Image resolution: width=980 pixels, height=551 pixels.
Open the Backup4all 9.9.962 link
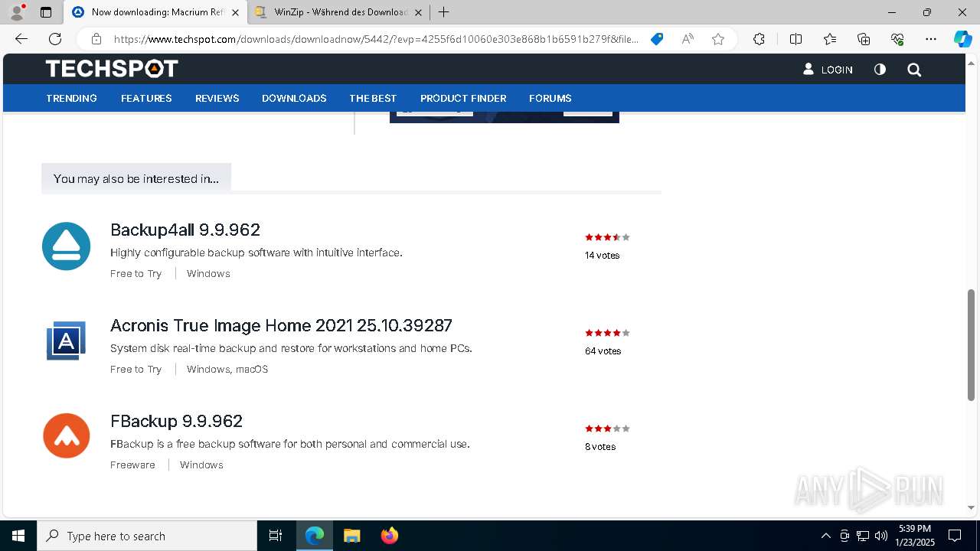click(x=185, y=230)
